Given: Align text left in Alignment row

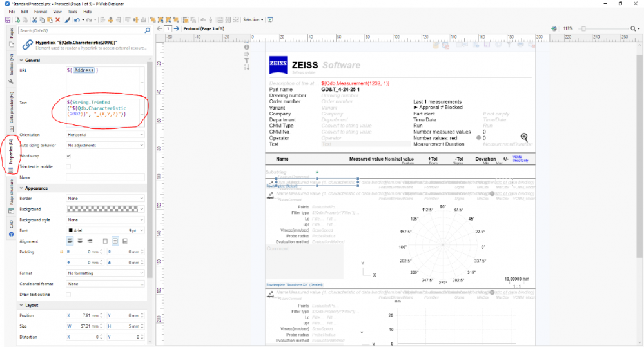Looking at the screenshot, I should (x=70, y=241).
